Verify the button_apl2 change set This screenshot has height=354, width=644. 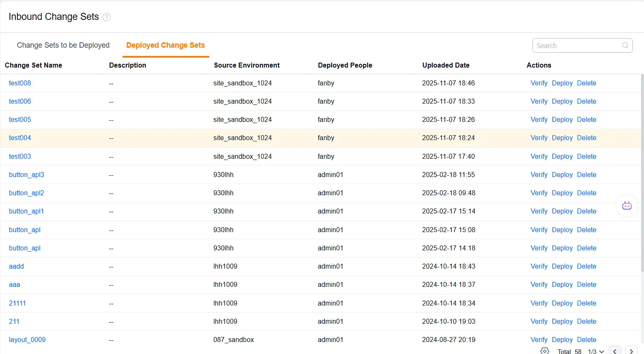[x=539, y=193]
